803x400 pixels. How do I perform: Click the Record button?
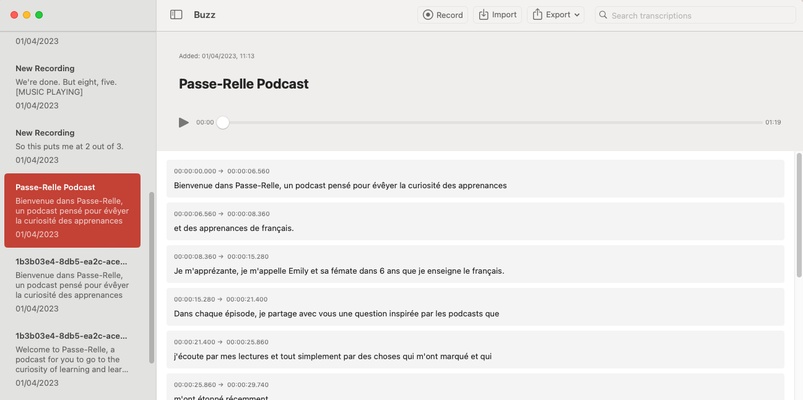443,15
